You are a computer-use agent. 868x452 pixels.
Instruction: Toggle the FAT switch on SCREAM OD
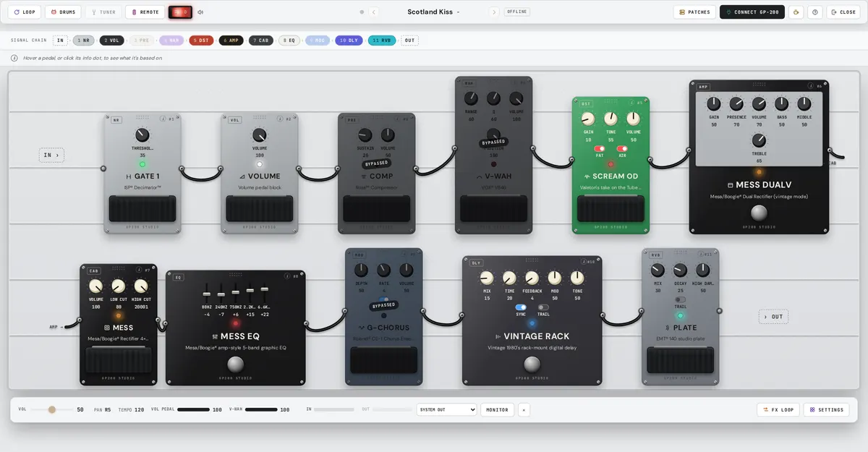click(x=599, y=148)
